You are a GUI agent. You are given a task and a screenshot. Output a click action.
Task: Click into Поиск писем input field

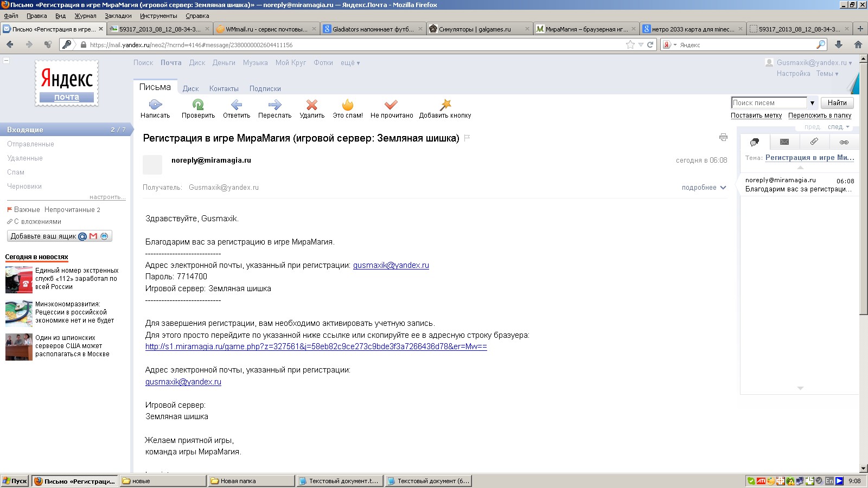click(769, 102)
